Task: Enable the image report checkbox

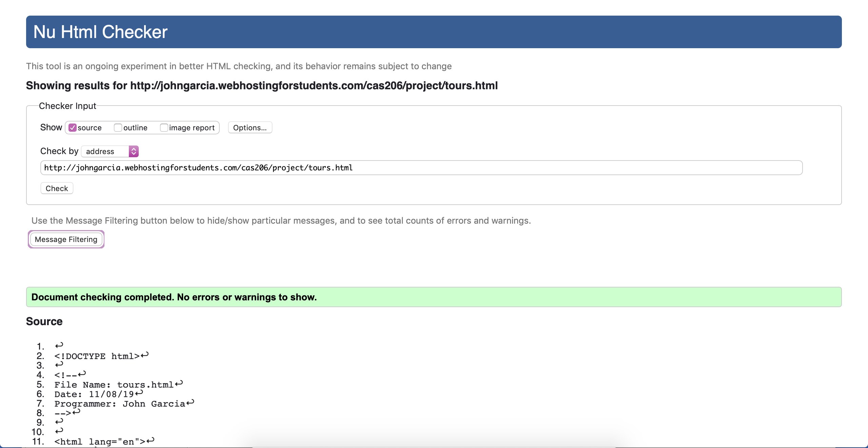Action: 164,128
